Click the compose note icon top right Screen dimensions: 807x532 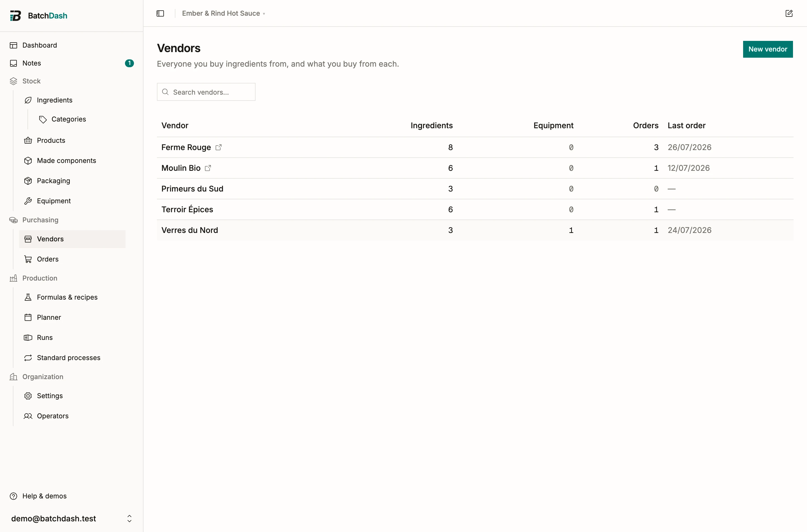point(789,13)
